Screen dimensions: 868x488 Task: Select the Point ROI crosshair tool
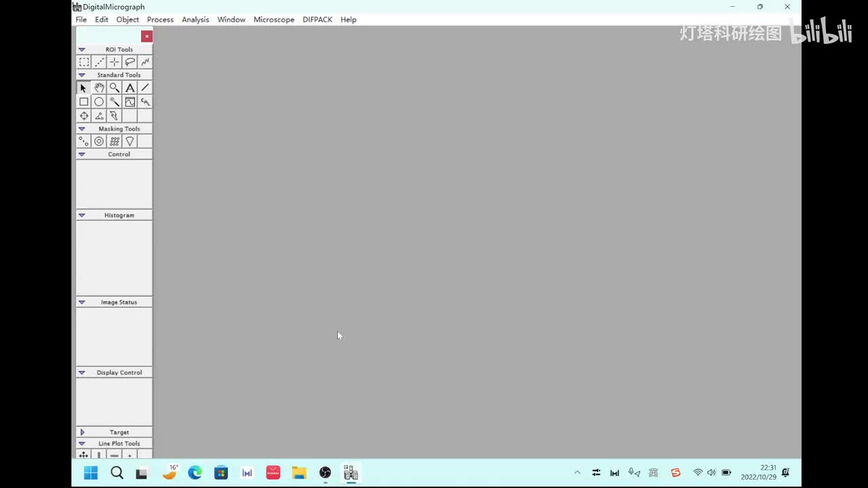(115, 62)
